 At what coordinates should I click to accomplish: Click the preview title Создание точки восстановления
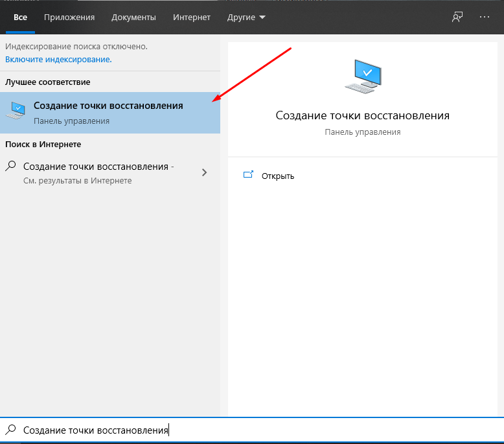pos(363,115)
